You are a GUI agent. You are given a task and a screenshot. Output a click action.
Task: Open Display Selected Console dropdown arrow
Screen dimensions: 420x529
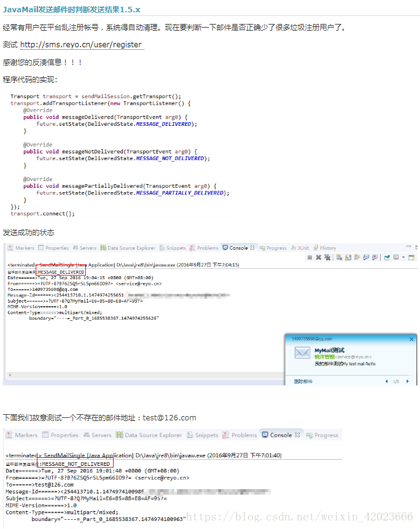pyautogui.click(x=403, y=257)
